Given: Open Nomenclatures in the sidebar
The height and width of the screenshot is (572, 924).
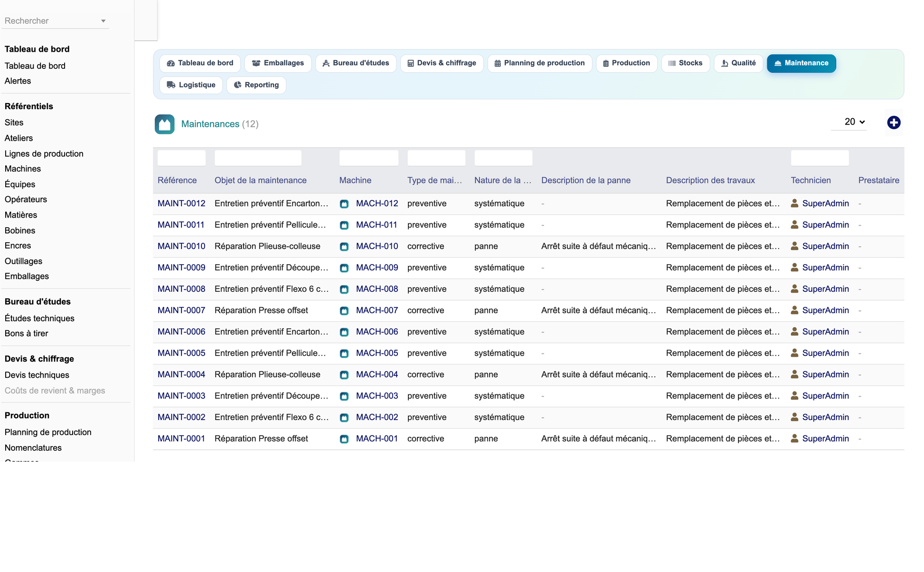Looking at the screenshot, I should tap(33, 448).
